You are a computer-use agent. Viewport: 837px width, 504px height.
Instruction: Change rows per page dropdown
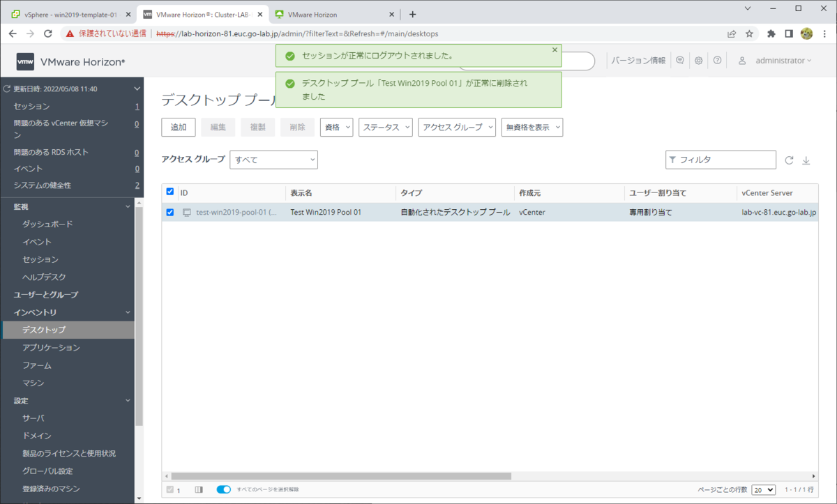(764, 489)
